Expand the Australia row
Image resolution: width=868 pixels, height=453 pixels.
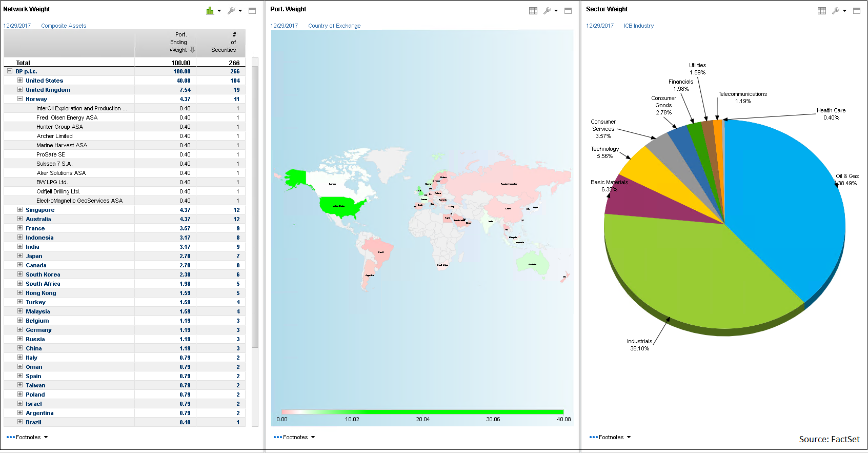coord(20,219)
